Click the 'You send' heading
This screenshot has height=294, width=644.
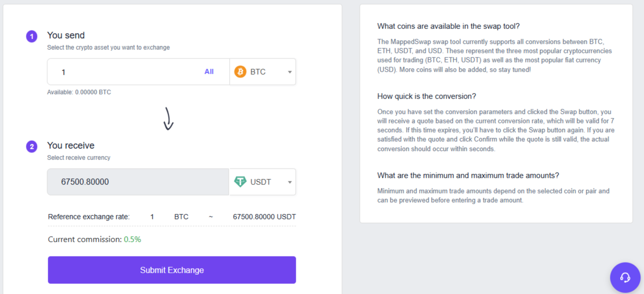pyautogui.click(x=66, y=35)
